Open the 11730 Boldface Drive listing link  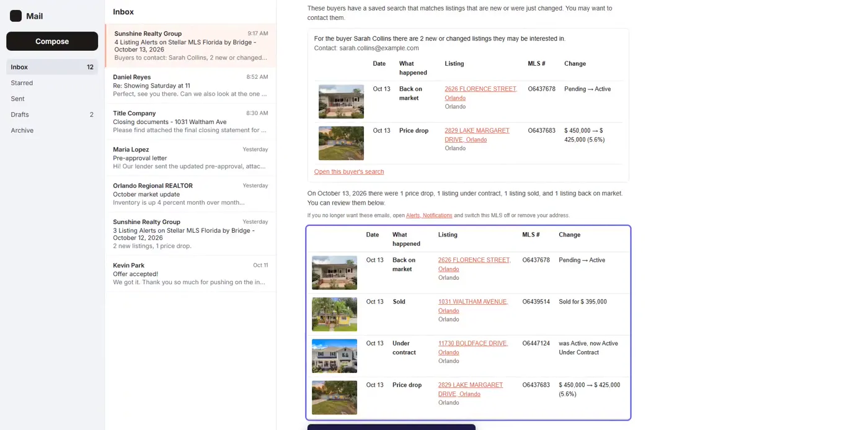473,347
